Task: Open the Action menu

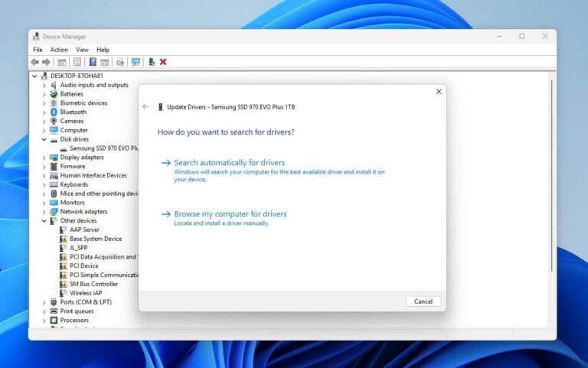Action: click(59, 50)
